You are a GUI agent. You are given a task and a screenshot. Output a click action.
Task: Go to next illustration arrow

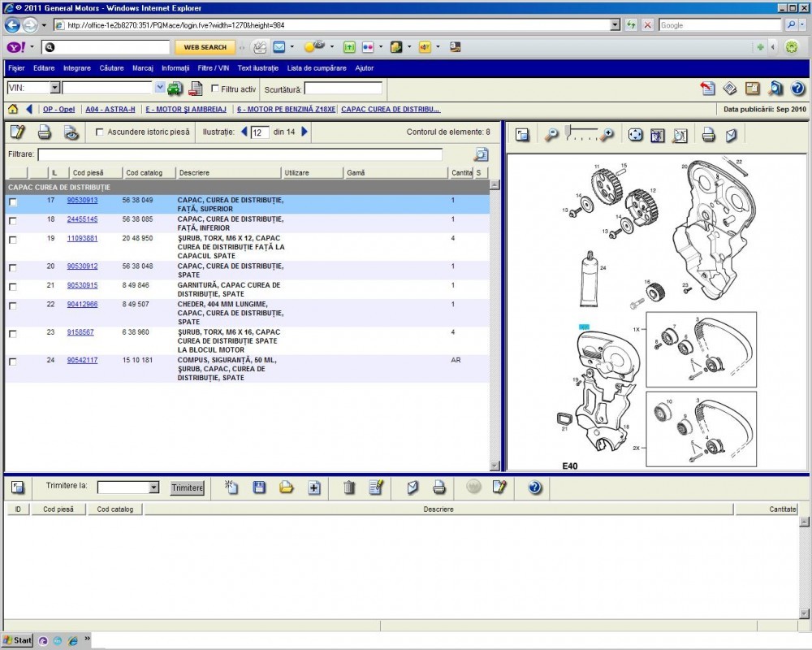(304, 132)
